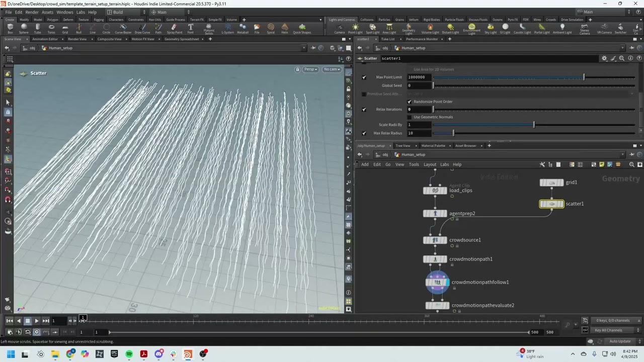The width and height of the screenshot is (644, 362).
Task: Click the Windows Start button
Action: [11, 354]
